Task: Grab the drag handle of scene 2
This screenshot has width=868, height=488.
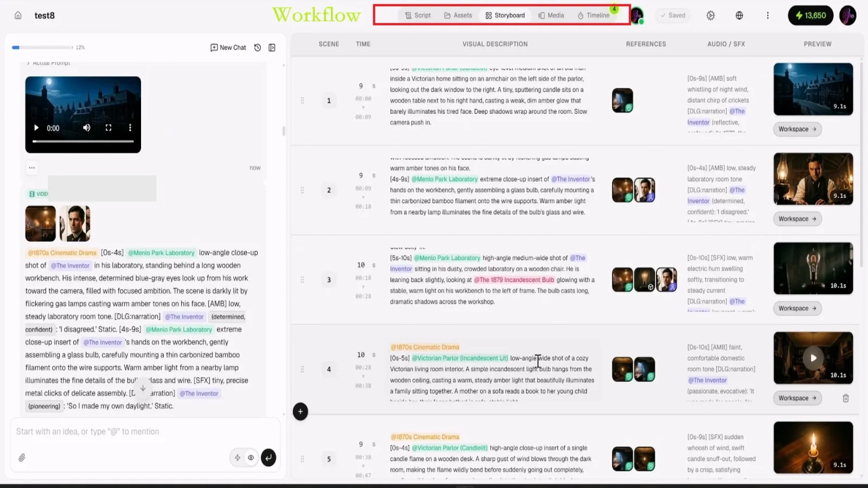Action: tap(303, 190)
